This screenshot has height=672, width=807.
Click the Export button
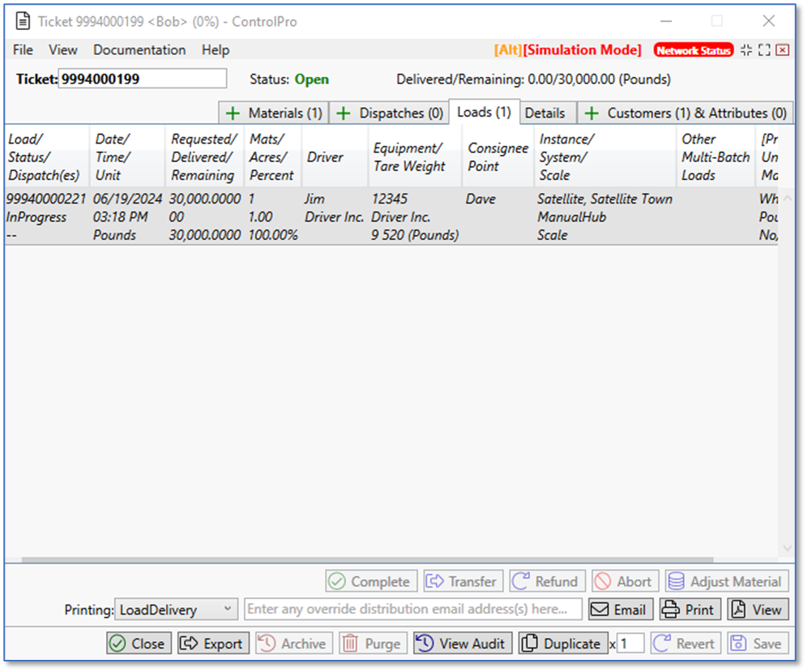pyautogui.click(x=213, y=644)
